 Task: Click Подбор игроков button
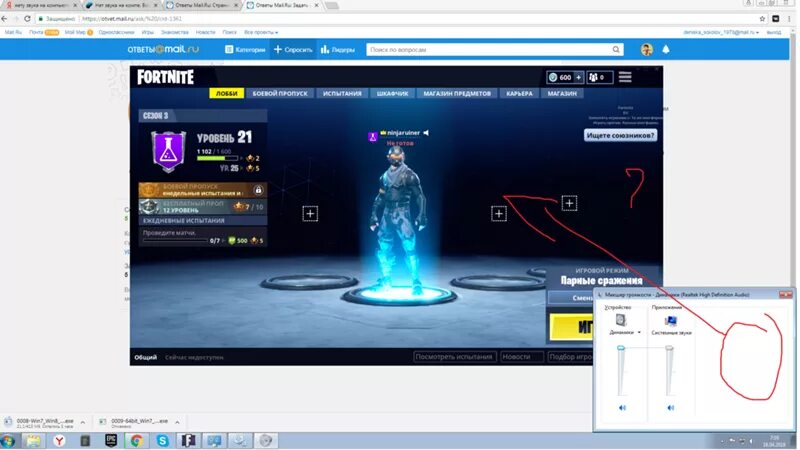(570, 357)
